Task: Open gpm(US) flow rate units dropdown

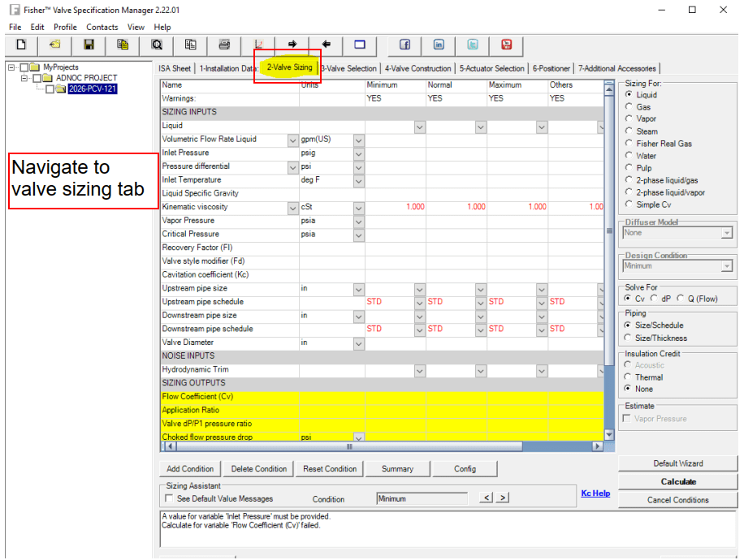Action: [x=359, y=140]
